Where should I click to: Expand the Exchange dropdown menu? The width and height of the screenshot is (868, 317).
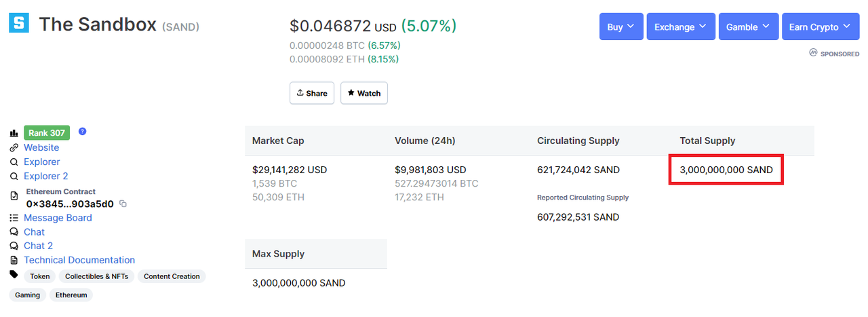click(680, 26)
